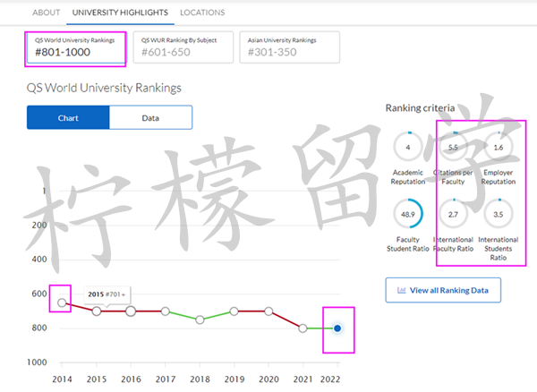Click the Employer Reputation score circle
Image resolution: width=537 pixels, height=392 pixels.
499,147
